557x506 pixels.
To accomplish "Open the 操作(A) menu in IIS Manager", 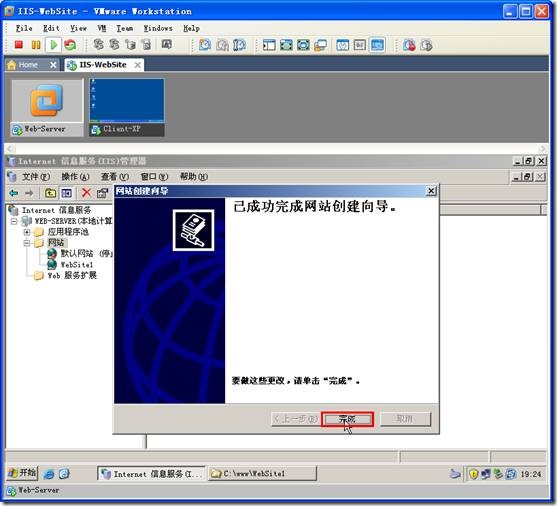I will click(x=75, y=177).
